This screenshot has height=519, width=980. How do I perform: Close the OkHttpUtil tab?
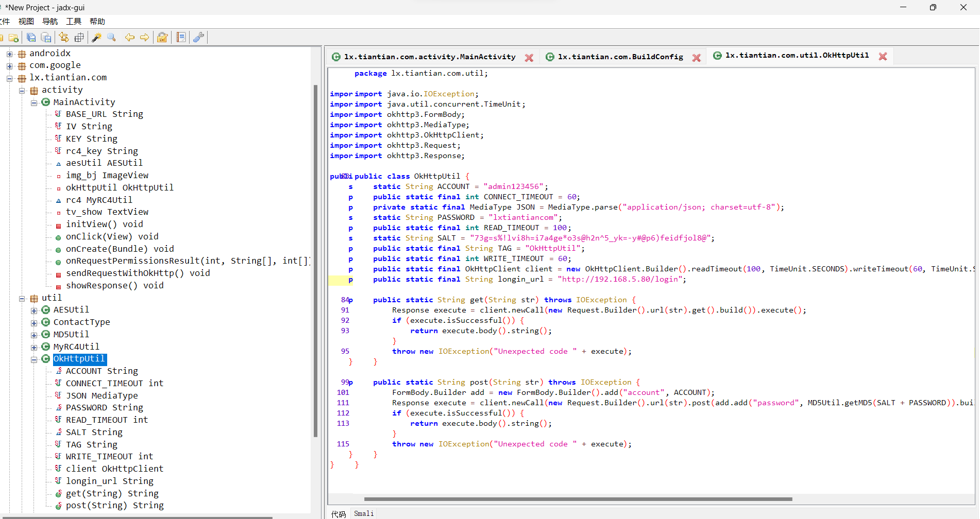(x=883, y=56)
